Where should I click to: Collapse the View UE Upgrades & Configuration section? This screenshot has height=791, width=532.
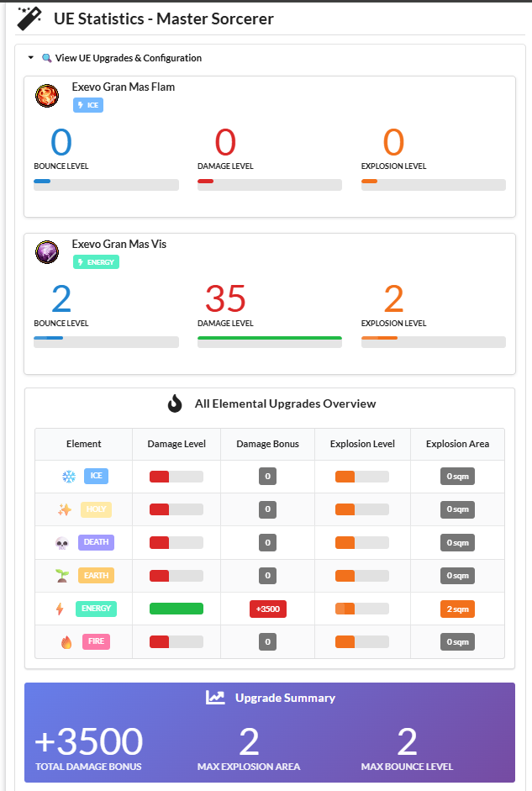pos(31,57)
